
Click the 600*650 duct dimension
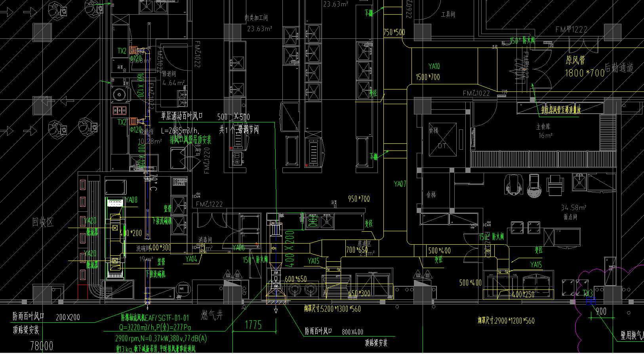pos(296,279)
